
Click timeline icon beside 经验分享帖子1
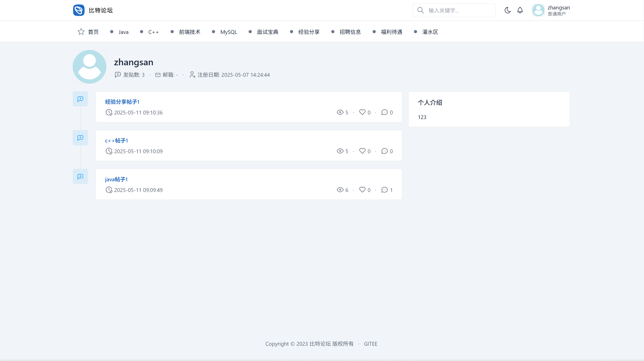pos(80,99)
